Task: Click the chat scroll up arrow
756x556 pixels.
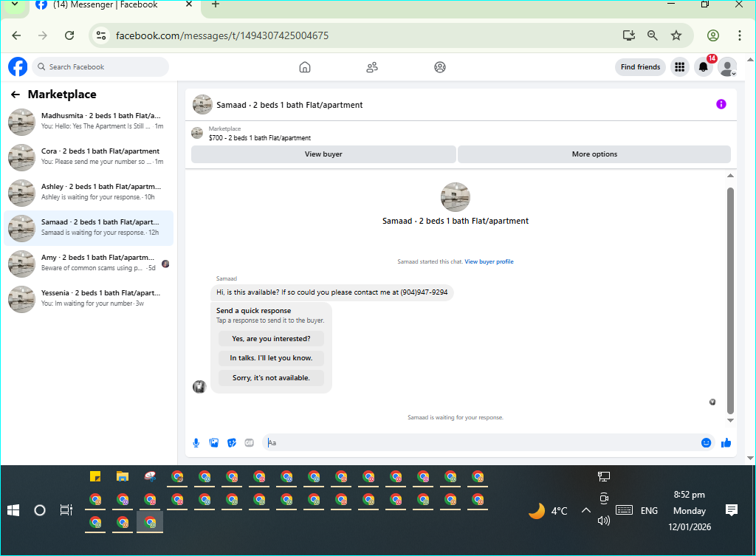Action: coord(730,176)
